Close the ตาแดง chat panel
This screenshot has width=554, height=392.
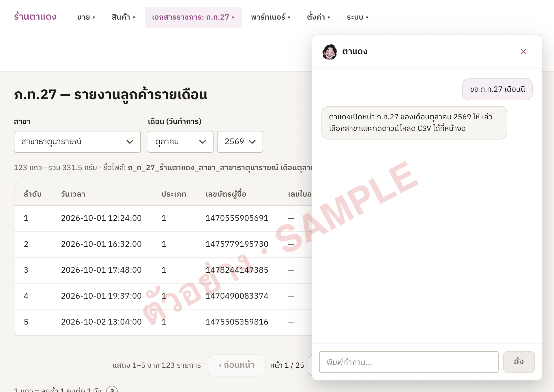pos(523,52)
